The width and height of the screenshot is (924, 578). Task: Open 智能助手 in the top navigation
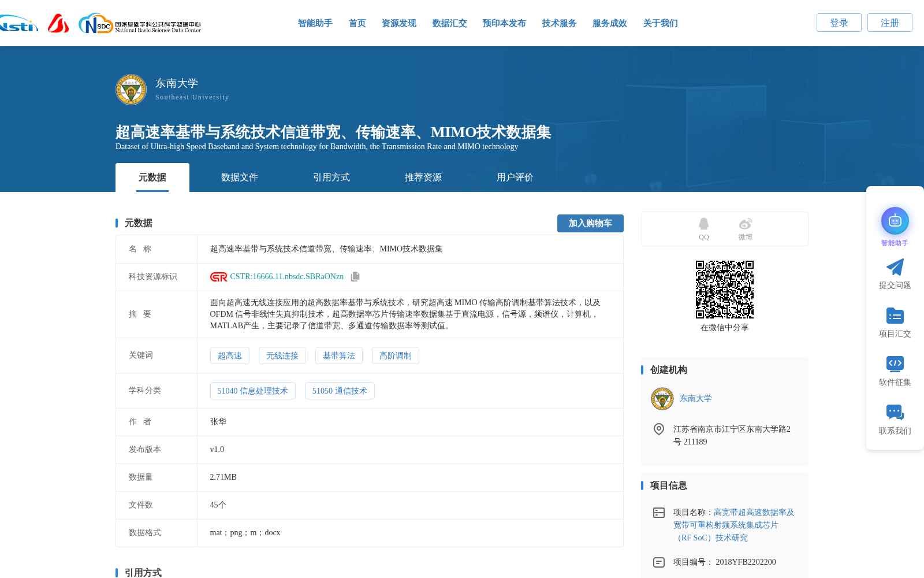pyautogui.click(x=315, y=23)
